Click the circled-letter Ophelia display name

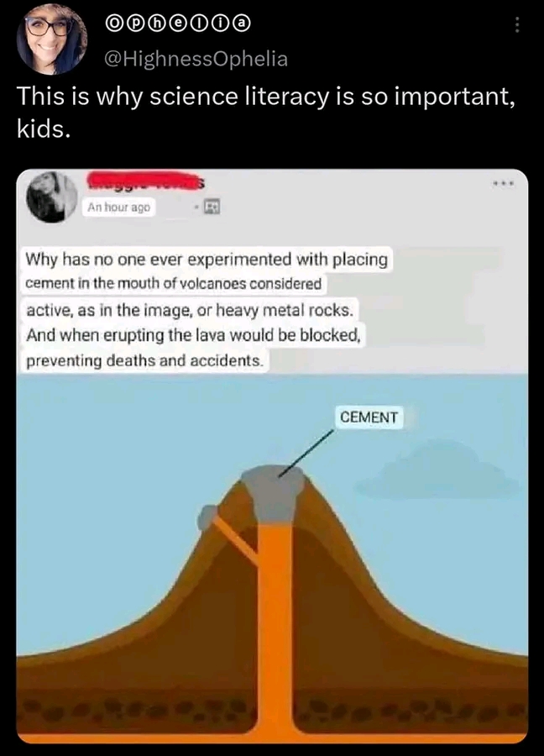[x=177, y=24]
